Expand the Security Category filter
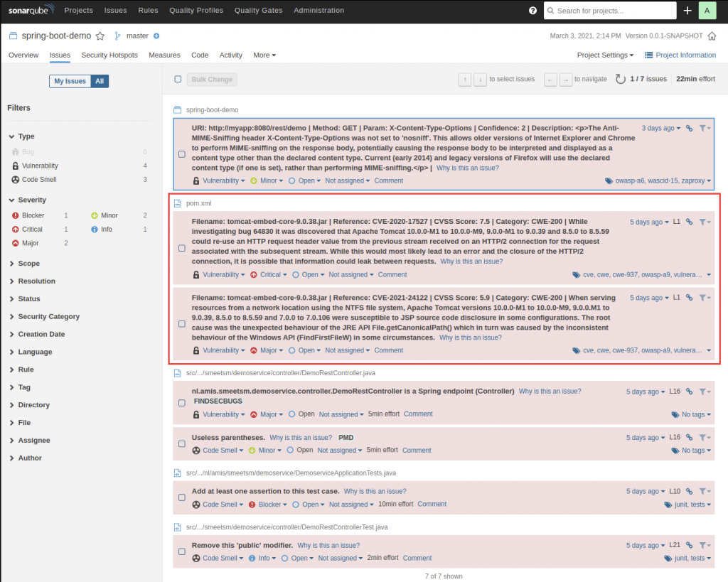Viewport: 728px width, 582px height. tap(49, 316)
